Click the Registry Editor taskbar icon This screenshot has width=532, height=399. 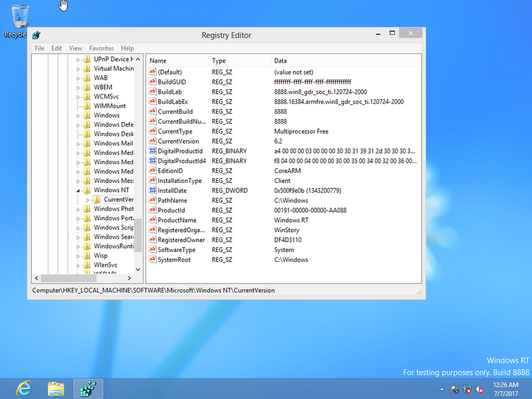pos(88,388)
